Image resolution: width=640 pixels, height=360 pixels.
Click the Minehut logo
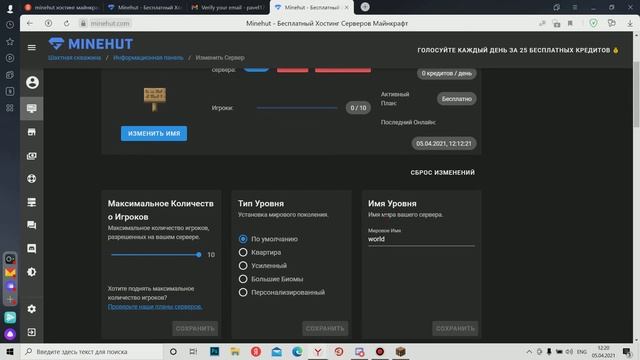click(91, 44)
